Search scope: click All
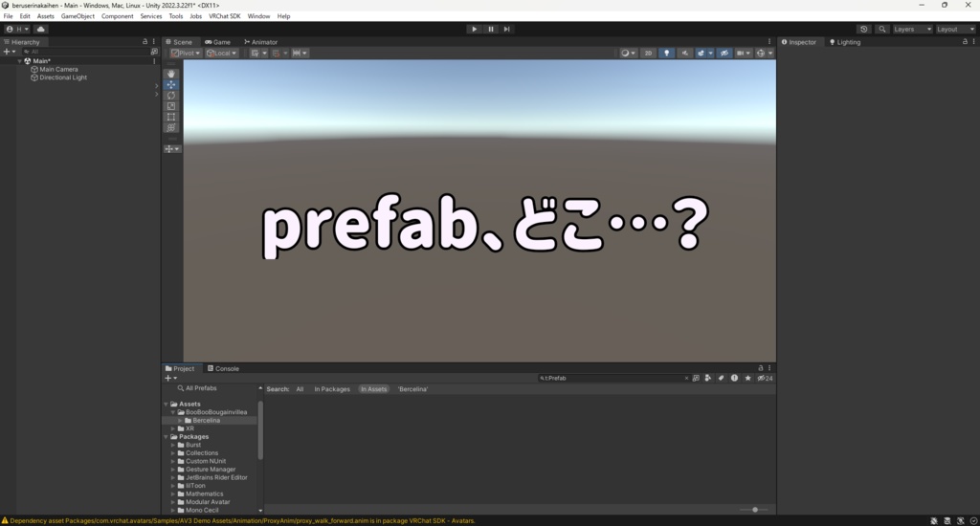This screenshot has width=980, height=526. [300, 389]
